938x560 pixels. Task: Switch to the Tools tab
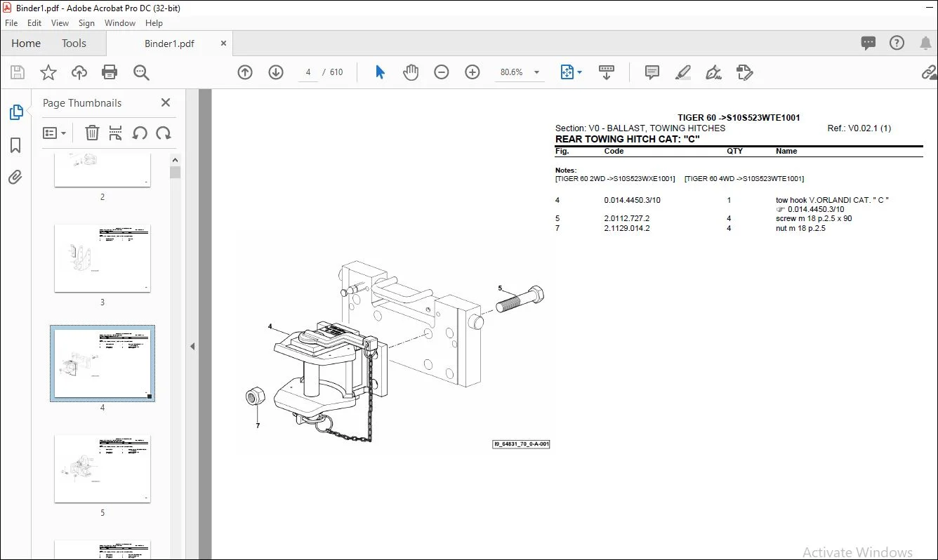74,44
